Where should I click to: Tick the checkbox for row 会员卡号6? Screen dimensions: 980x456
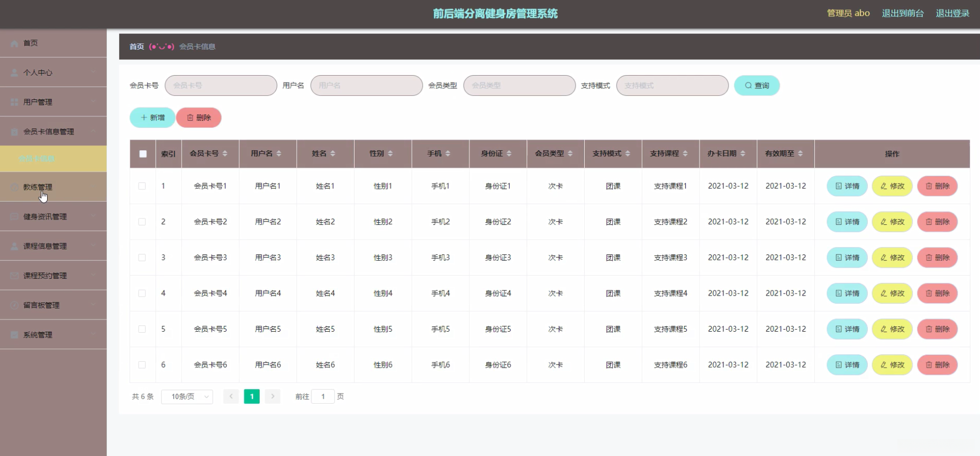pos(142,365)
